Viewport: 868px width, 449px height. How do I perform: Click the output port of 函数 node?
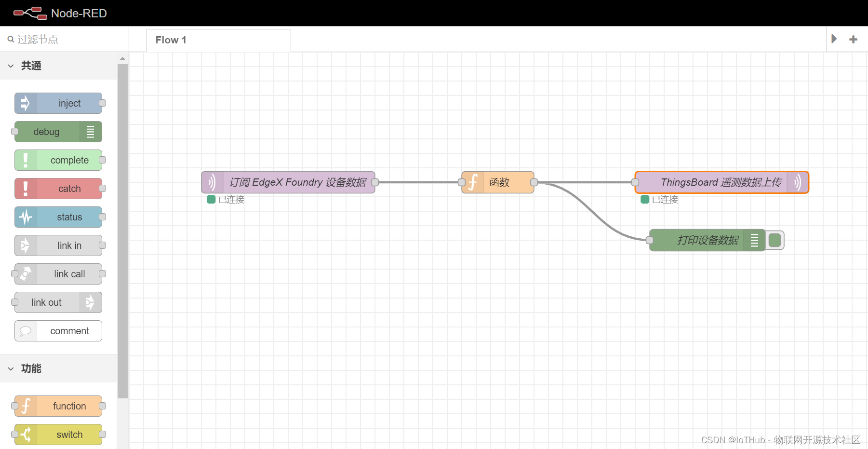[x=534, y=182]
